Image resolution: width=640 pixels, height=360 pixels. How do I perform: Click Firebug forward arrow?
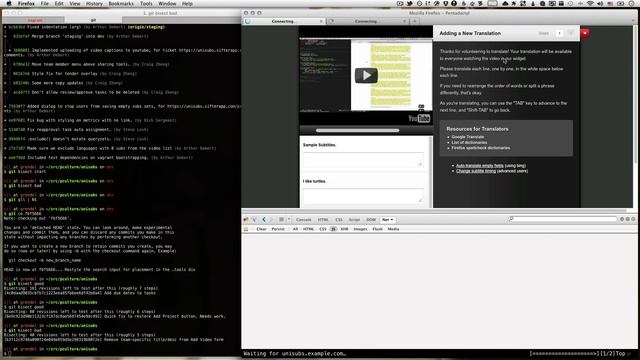click(271, 220)
